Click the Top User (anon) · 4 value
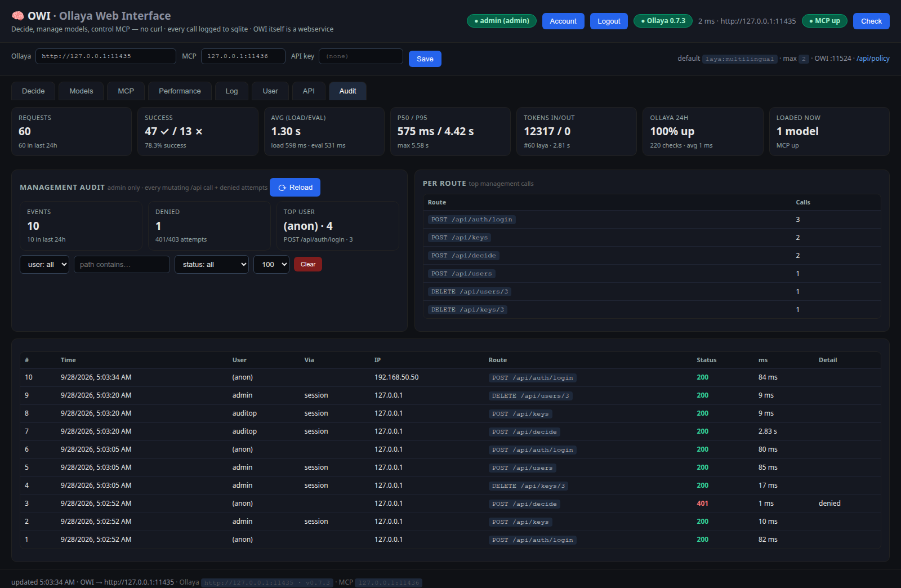The image size is (901, 588). click(308, 226)
